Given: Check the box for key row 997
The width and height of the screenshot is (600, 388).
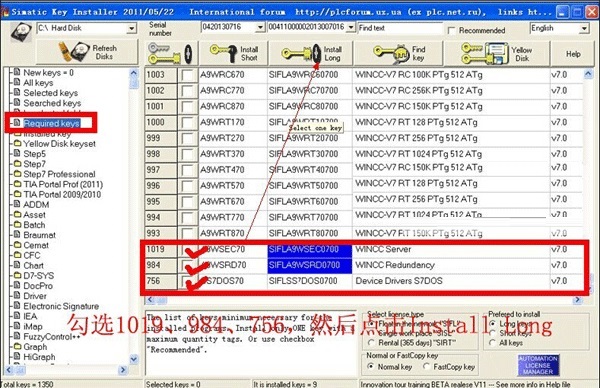Looking at the screenshot, I should coord(188,170).
